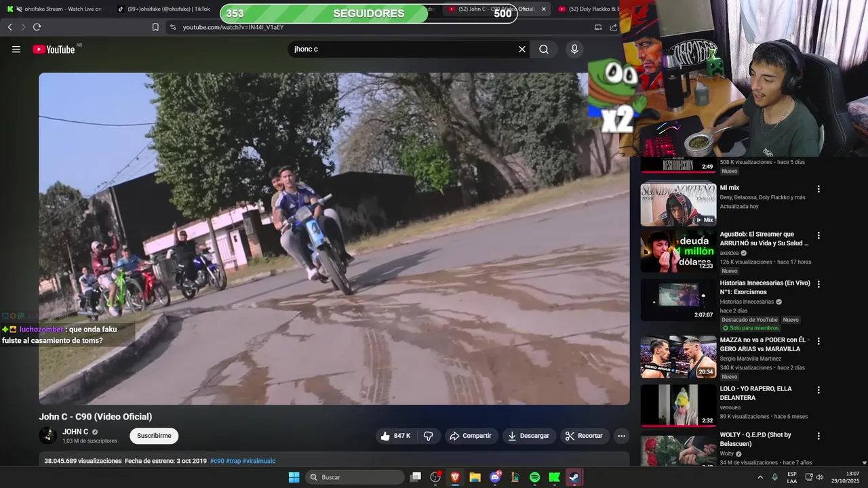This screenshot has height=488, width=868.
Task: Open the #trap hashtag link
Action: [x=233, y=461]
